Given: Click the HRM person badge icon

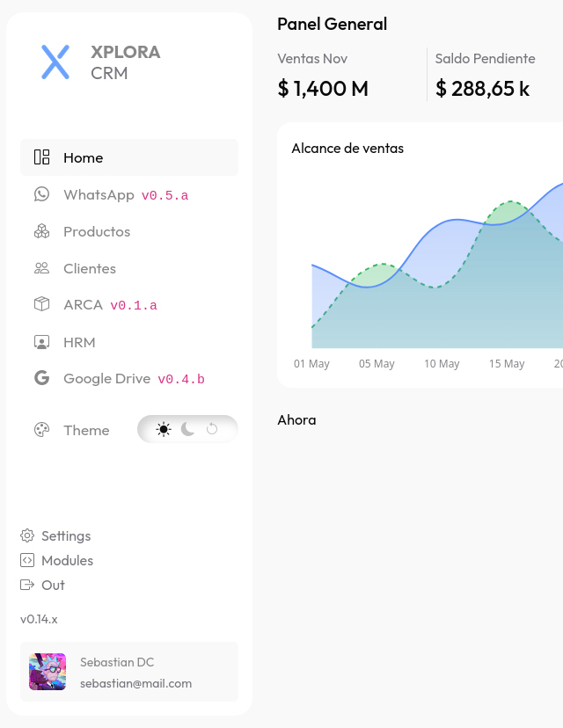Looking at the screenshot, I should tap(41, 342).
